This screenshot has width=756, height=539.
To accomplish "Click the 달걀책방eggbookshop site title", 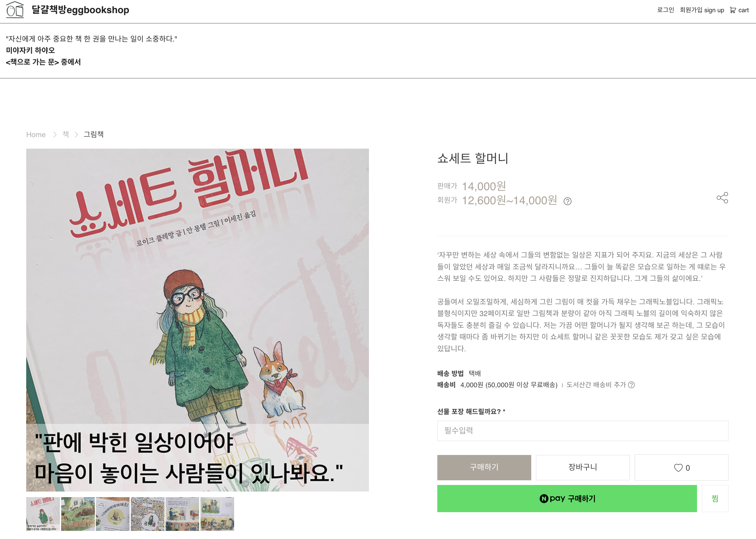I will pos(80,10).
